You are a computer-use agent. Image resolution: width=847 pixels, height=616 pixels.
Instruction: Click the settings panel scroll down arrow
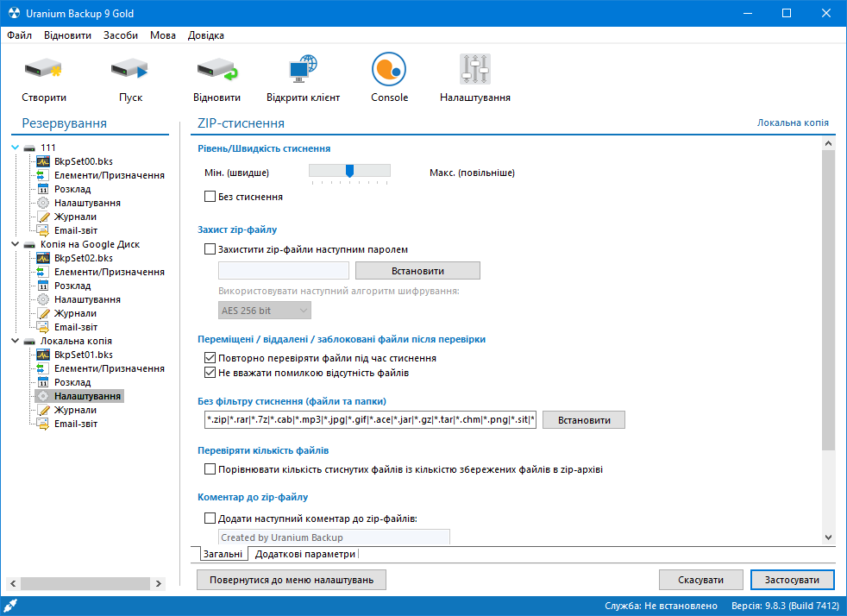point(829,537)
